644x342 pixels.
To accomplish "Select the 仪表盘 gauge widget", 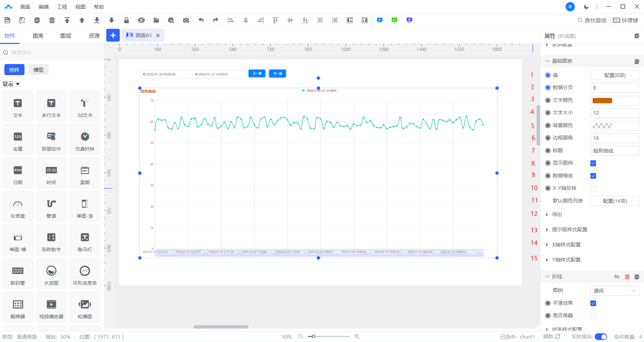I will (18, 207).
